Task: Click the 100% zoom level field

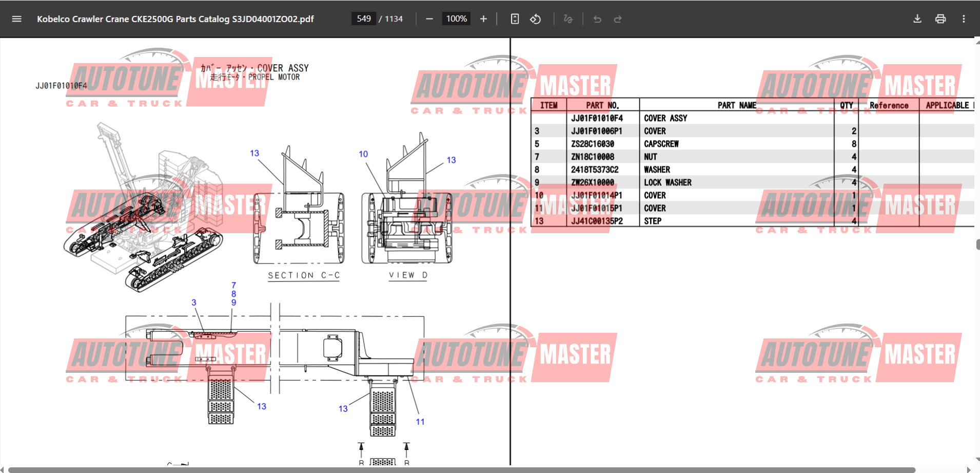Action: [456, 19]
